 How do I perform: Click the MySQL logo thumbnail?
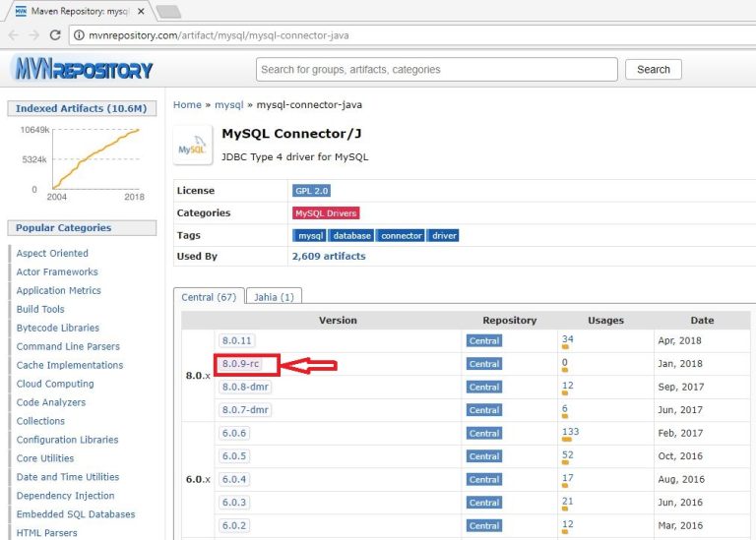(192, 146)
